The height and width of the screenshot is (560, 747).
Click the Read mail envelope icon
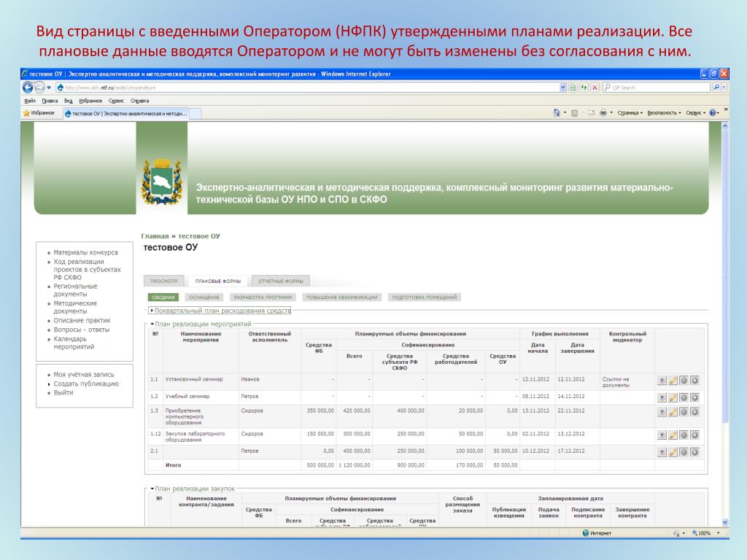click(x=591, y=113)
